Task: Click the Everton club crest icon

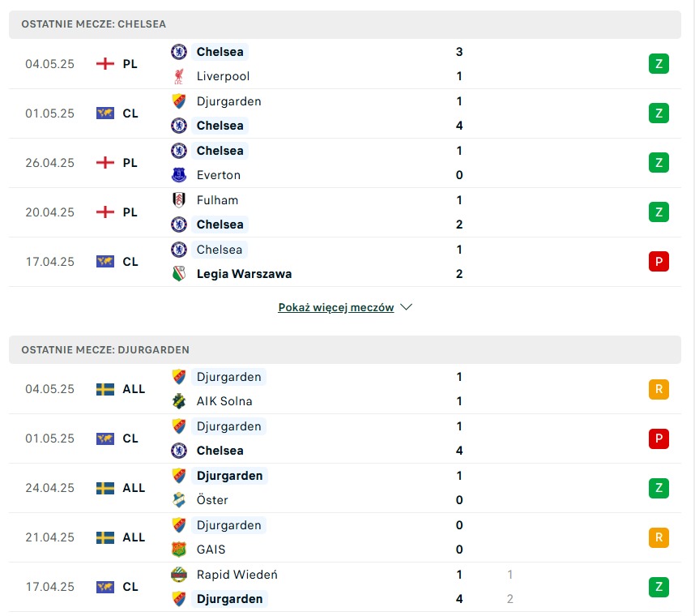Action: click(179, 175)
